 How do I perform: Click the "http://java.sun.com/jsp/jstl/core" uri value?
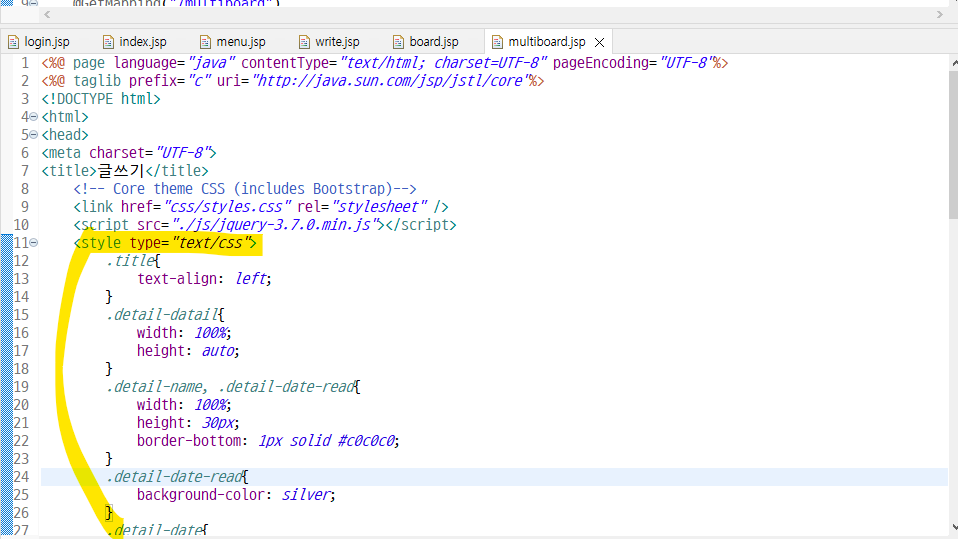click(x=390, y=81)
